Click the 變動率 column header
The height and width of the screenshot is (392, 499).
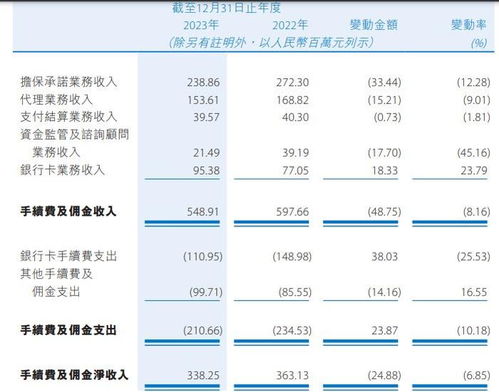point(469,25)
